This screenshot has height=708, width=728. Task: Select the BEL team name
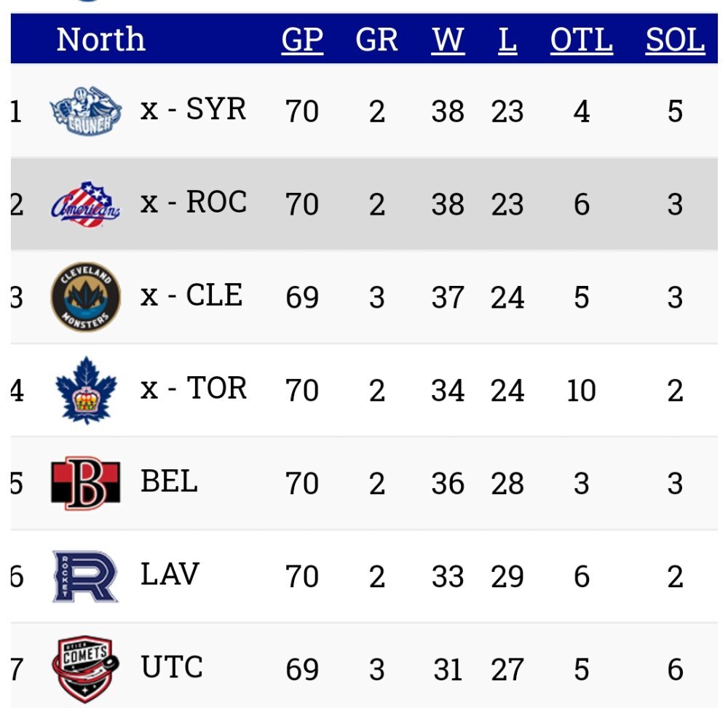(170, 481)
